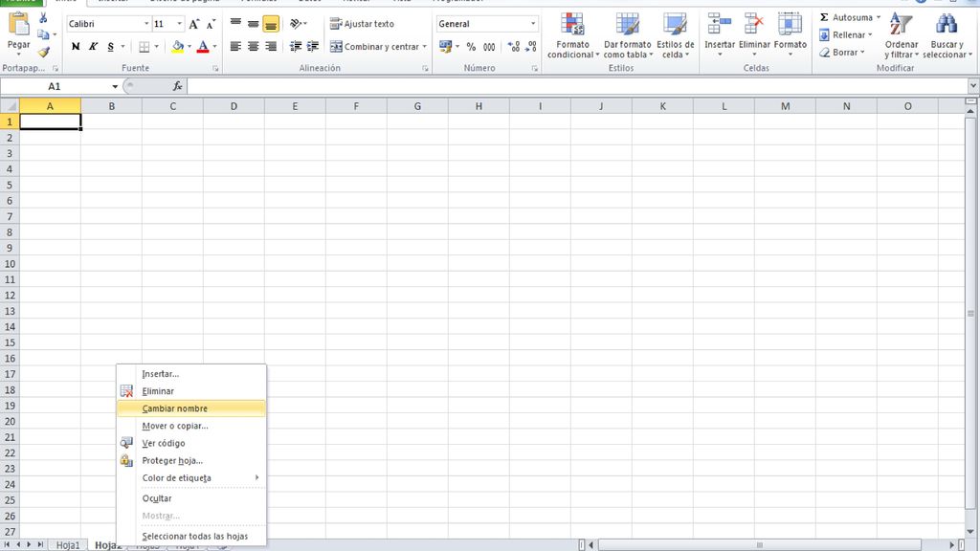Toggle center text alignment
The height and width of the screenshot is (551, 980).
pyautogui.click(x=253, y=46)
